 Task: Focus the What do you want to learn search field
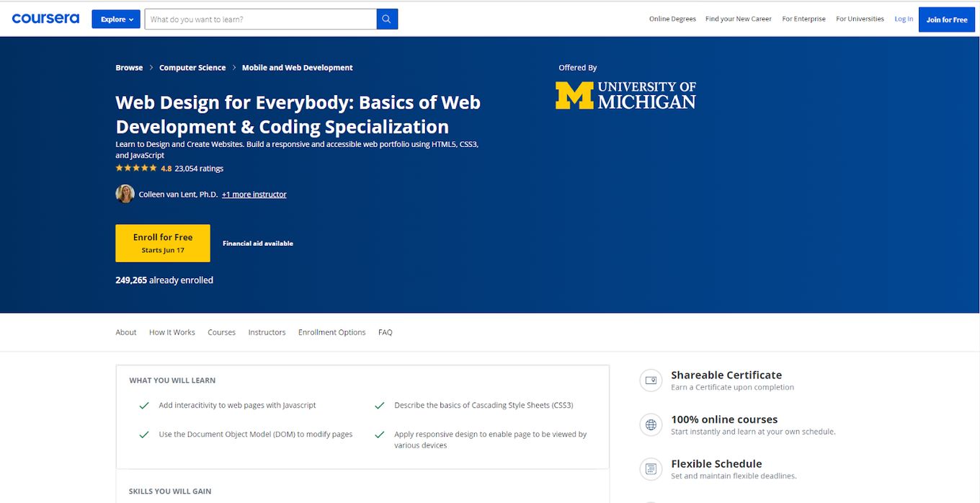(261, 19)
